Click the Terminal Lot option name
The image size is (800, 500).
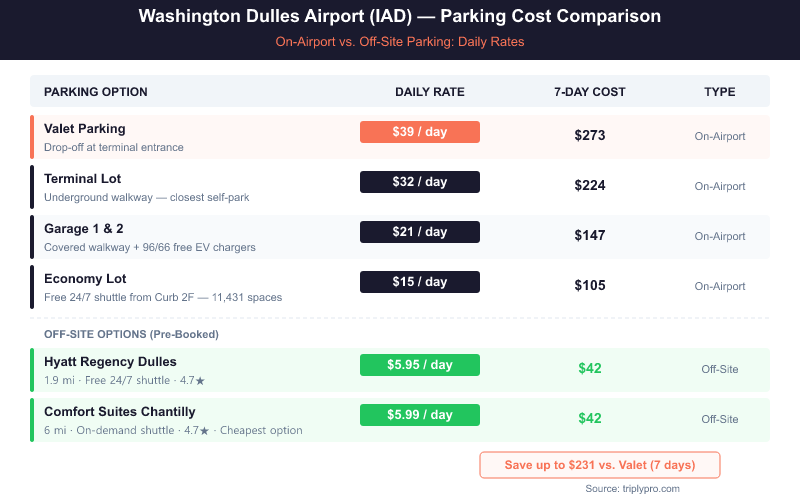pyautogui.click(x=85, y=179)
